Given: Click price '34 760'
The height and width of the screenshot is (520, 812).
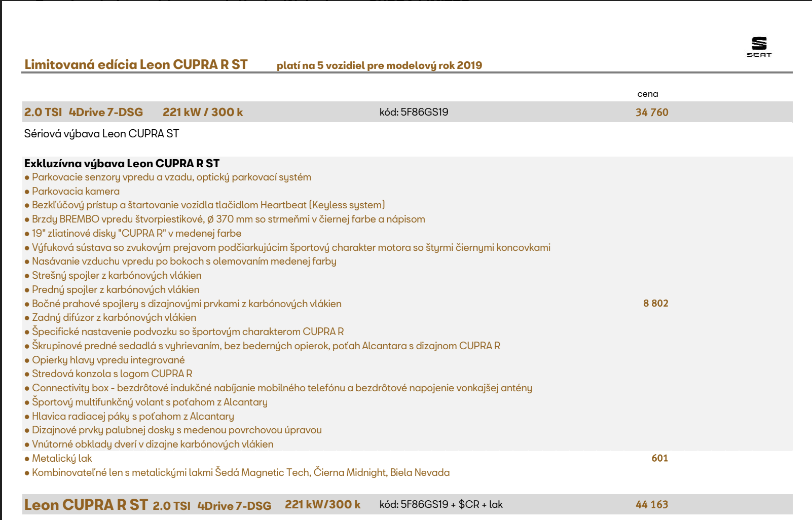Looking at the screenshot, I should [652, 113].
